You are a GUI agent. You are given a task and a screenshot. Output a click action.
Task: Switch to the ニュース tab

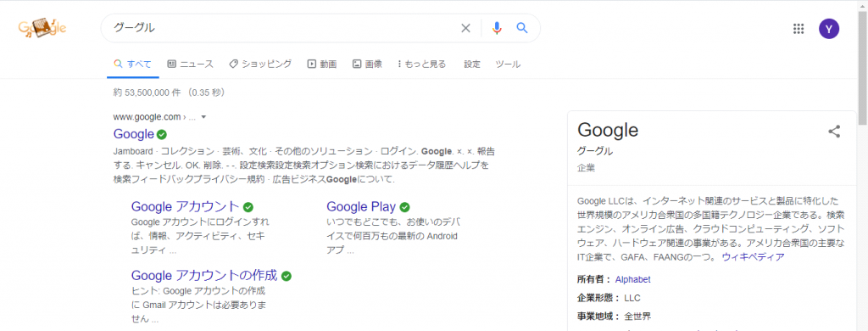click(190, 64)
